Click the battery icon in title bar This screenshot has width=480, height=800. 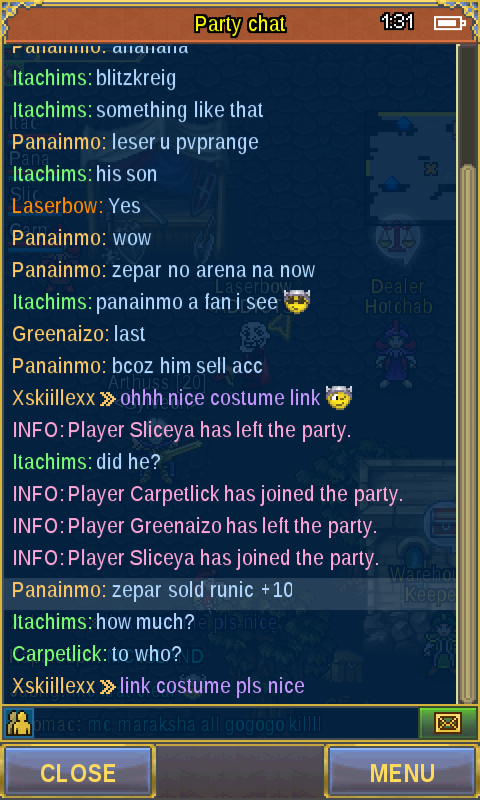449,23
